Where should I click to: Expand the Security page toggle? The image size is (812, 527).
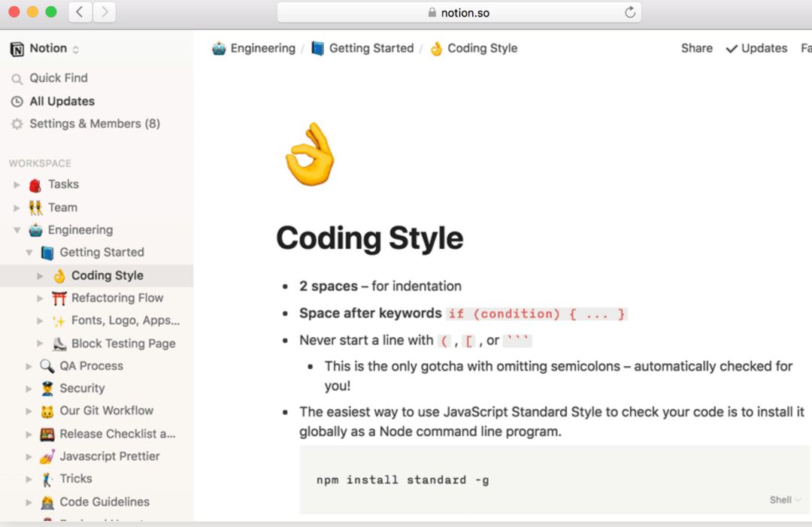tap(29, 388)
